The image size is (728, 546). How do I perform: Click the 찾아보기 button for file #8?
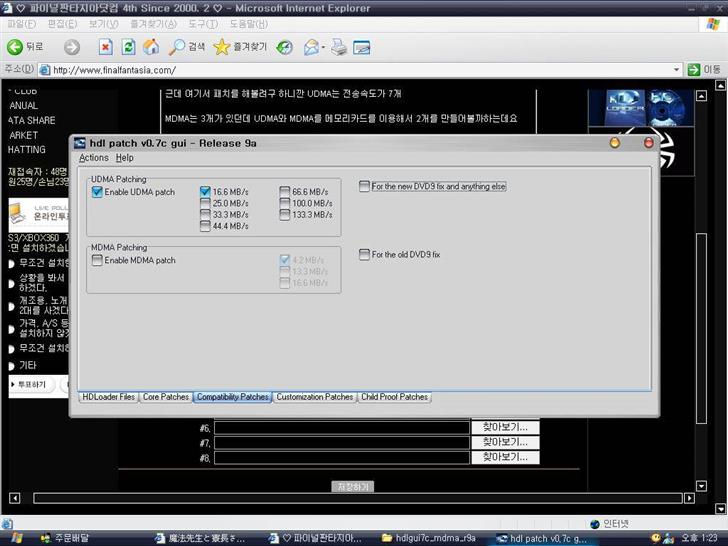tap(505, 457)
